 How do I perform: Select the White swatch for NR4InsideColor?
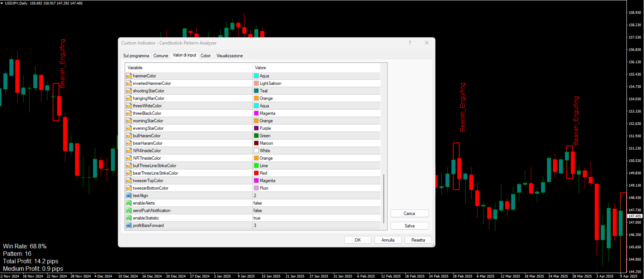[x=256, y=151]
